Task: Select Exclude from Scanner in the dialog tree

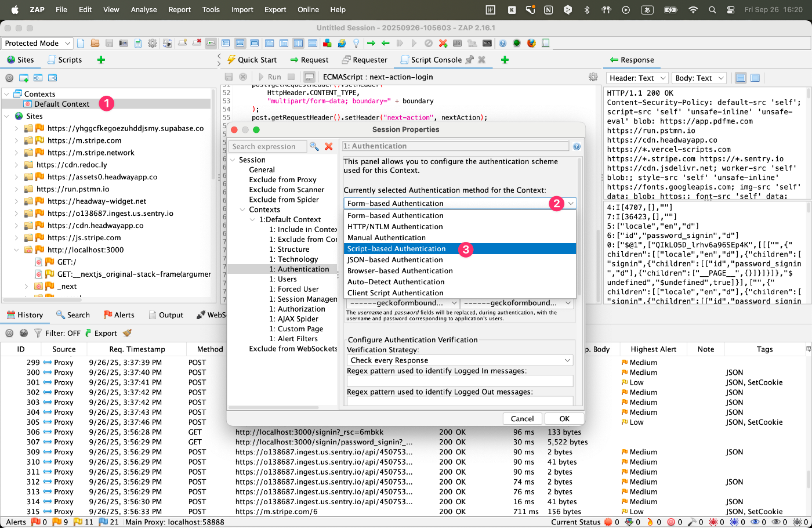Action: click(287, 190)
